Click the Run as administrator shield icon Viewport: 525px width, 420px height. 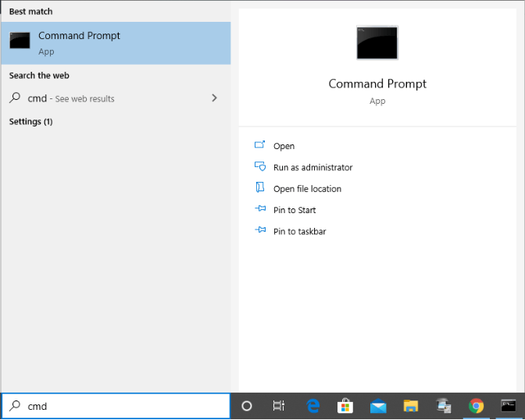pyautogui.click(x=260, y=166)
